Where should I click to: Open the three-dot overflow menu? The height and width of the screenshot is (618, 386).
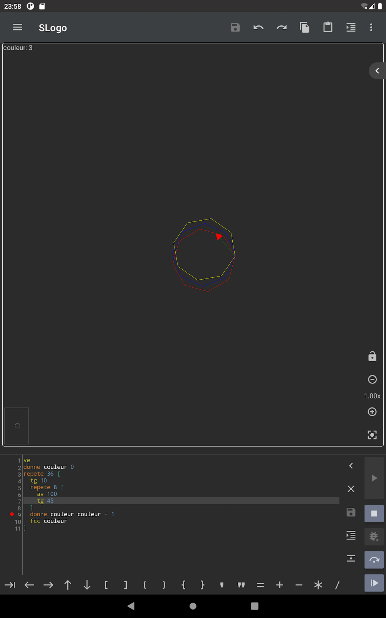click(x=371, y=27)
